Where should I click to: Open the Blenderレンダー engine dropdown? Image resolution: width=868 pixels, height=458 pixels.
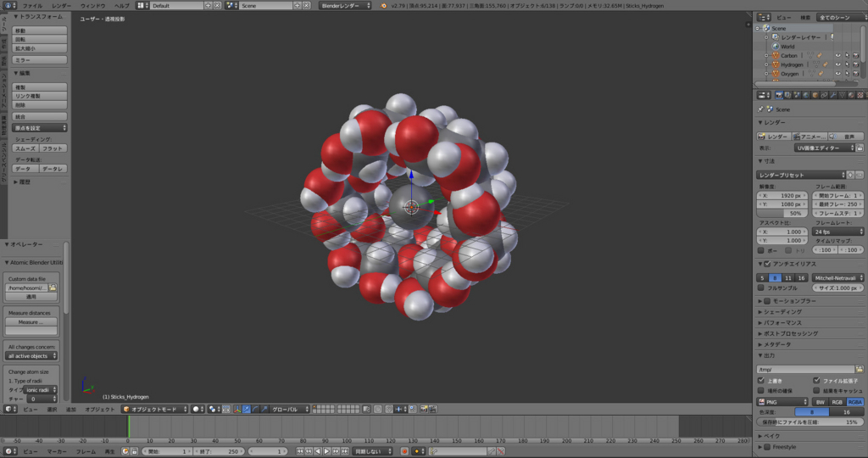[x=346, y=6]
